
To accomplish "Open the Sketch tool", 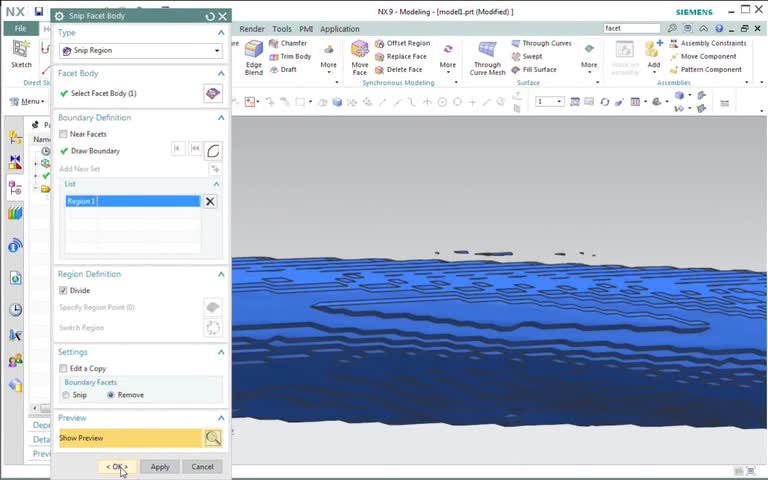I will tap(21, 54).
